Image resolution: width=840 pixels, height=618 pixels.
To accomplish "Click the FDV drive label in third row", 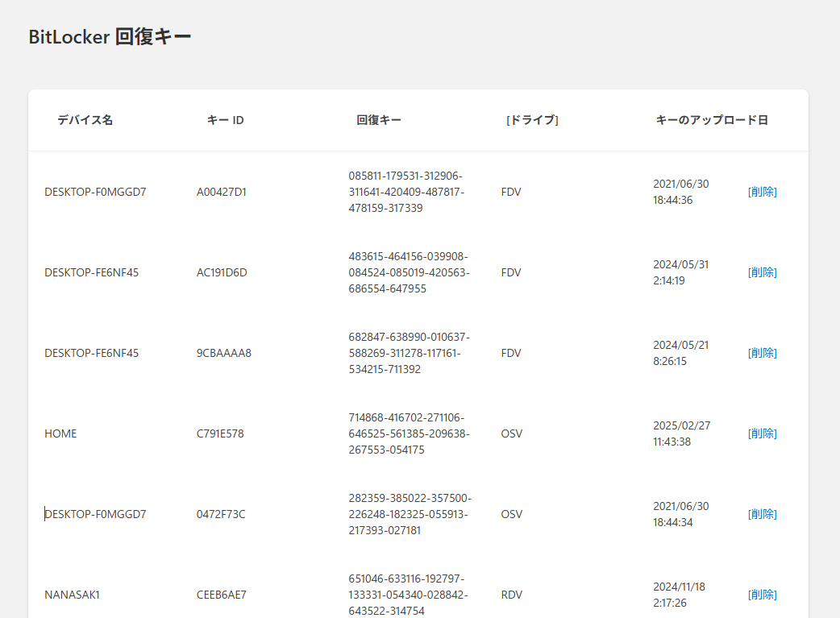I will click(511, 352).
